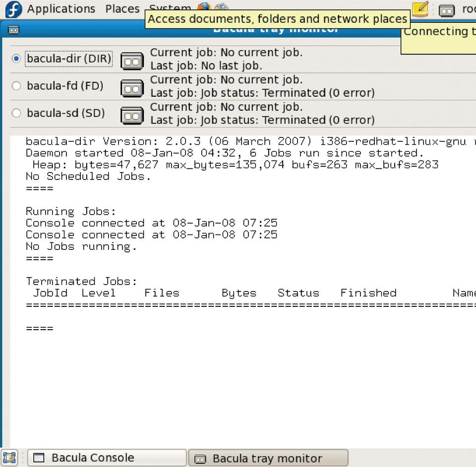Screen dimensions: 476x467
Task: Select the bacula-fd (FD) radio button
Action: [16, 86]
